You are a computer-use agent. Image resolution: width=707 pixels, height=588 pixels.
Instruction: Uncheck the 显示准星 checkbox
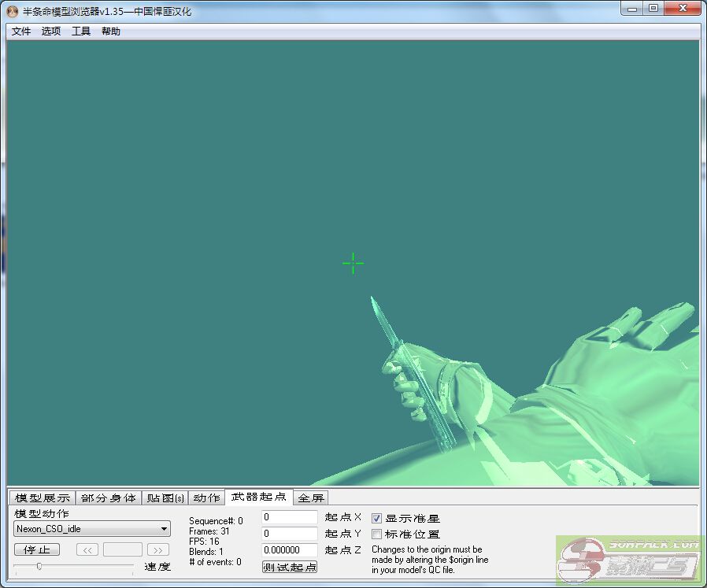click(x=377, y=518)
